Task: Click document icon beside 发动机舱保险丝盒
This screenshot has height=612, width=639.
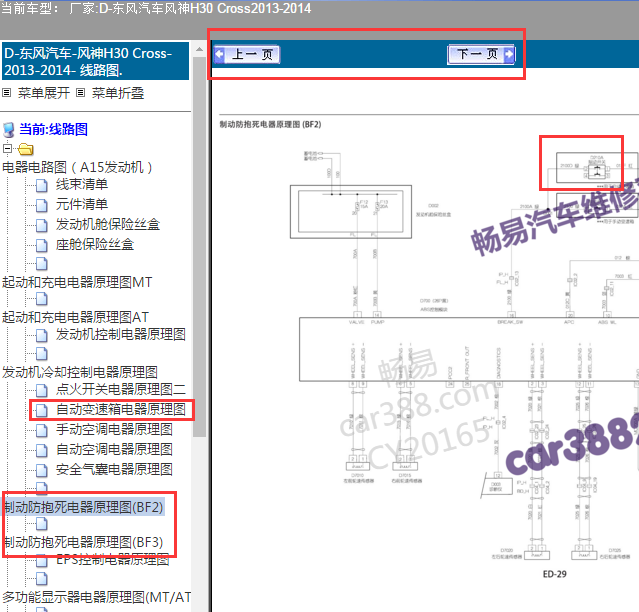Action: [42, 225]
